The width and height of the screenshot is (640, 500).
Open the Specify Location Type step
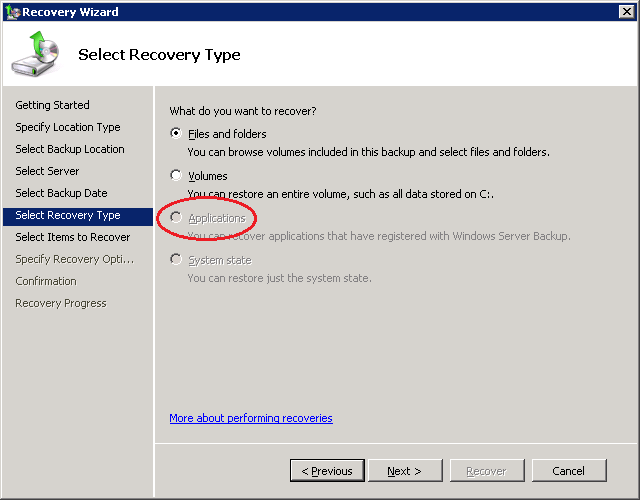coord(67,127)
